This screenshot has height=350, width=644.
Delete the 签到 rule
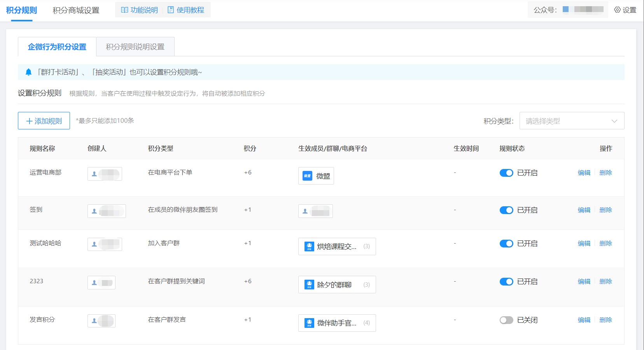coord(606,210)
